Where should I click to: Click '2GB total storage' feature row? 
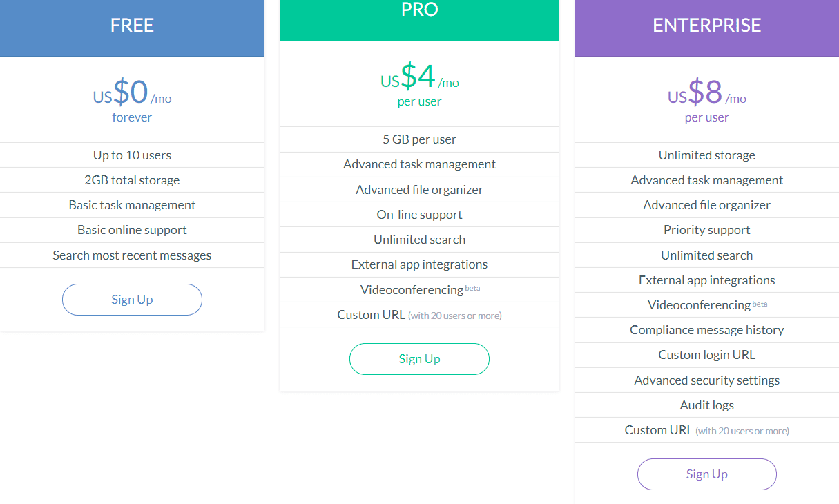(132, 180)
